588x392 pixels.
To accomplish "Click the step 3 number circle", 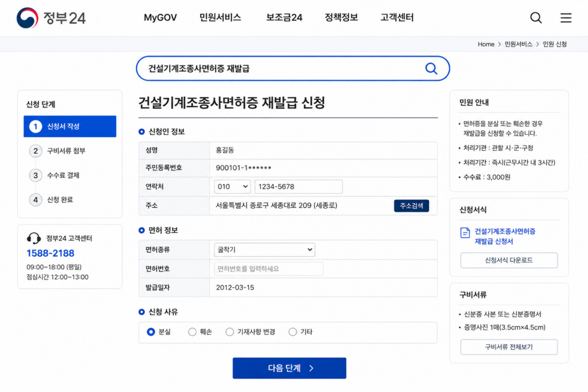I will tap(35, 176).
